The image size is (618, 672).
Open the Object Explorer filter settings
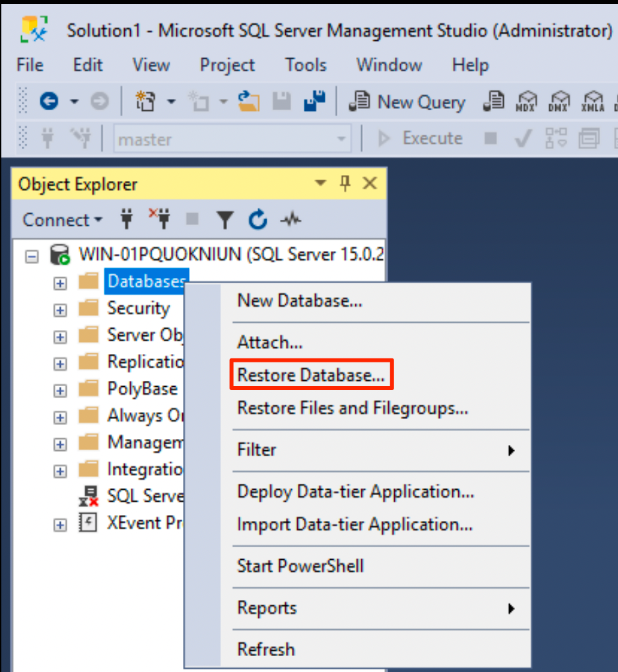[225, 219]
